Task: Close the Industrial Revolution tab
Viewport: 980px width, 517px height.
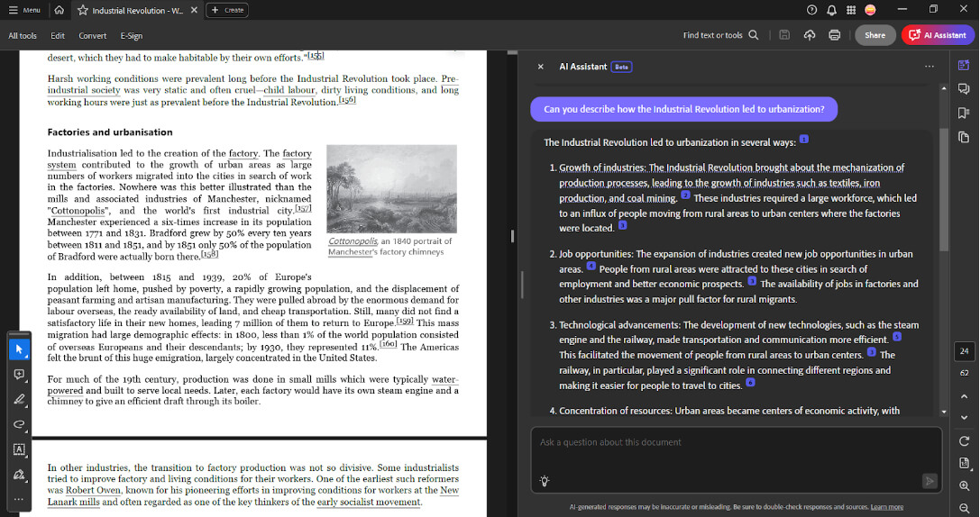Action: 194,10
